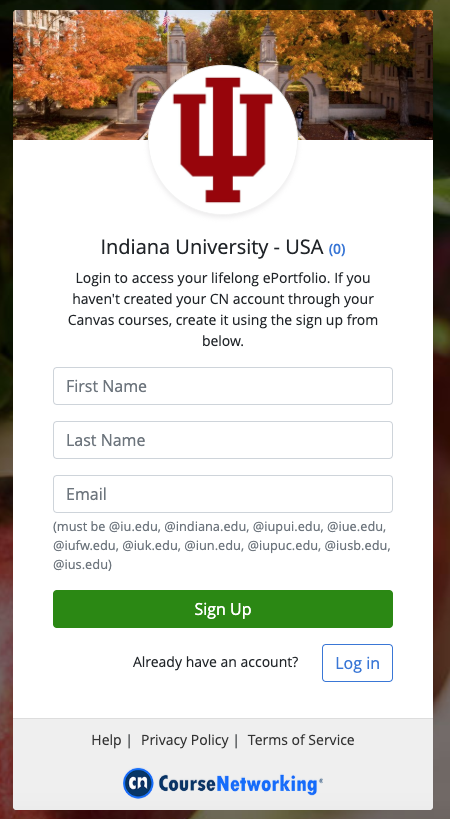Click the lifelong ePortfolio description paragraph
The height and width of the screenshot is (819, 450).
pyautogui.click(x=223, y=309)
